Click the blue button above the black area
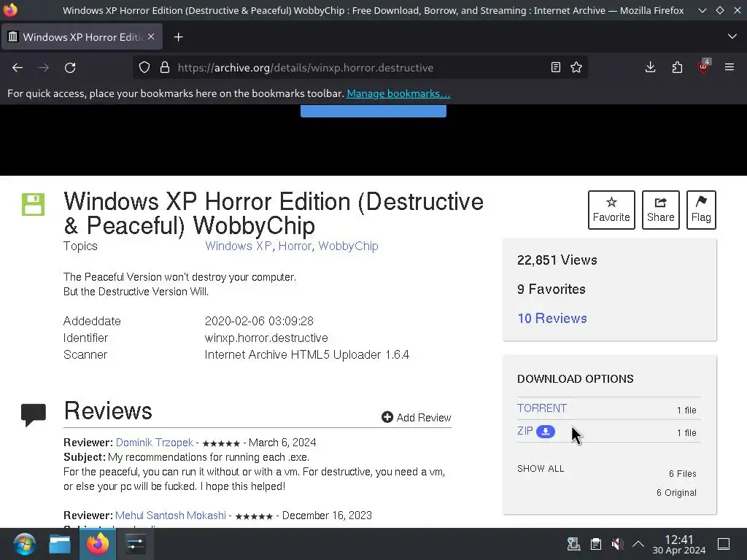 373,111
